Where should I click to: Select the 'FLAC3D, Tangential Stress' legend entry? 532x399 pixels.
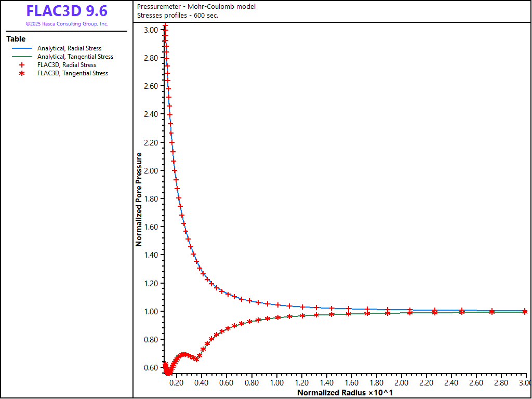point(72,73)
